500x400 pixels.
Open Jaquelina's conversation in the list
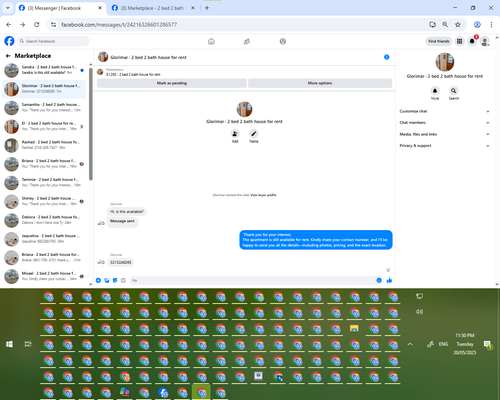44,238
